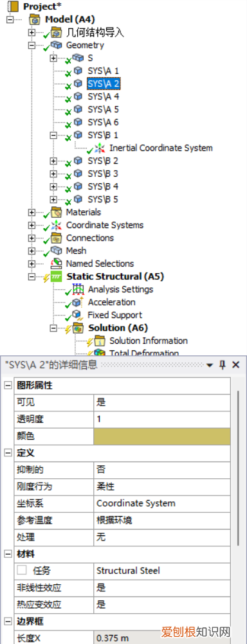The image size is (247, 644).
Task: Click the SYS\A 6 body icon
Action: [78, 122]
